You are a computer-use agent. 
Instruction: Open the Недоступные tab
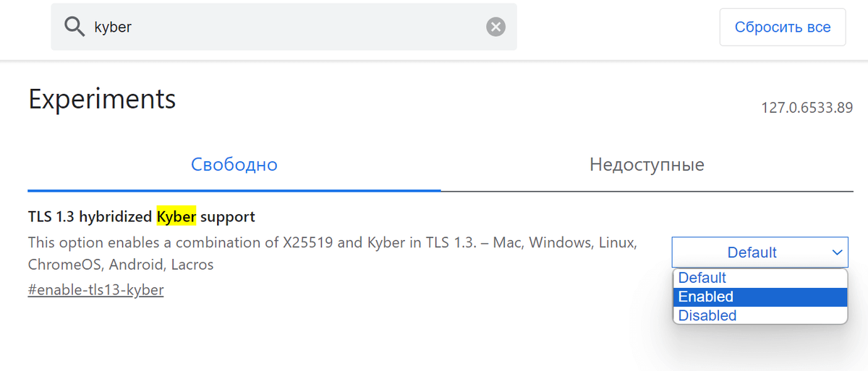click(647, 164)
